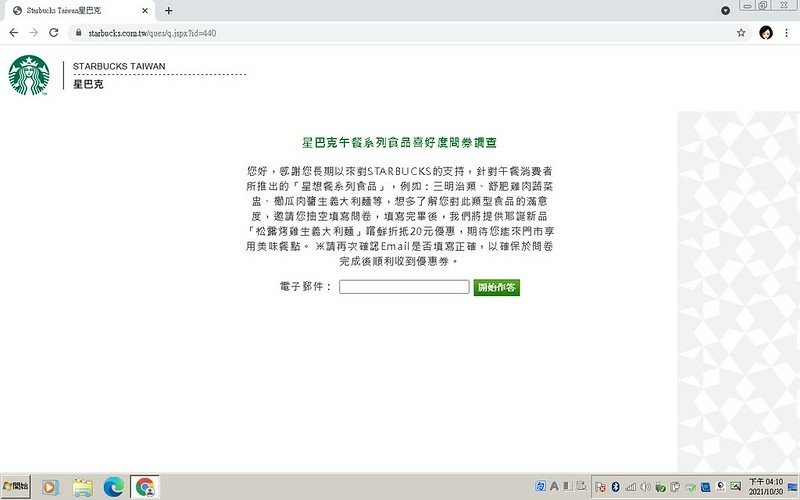The width and height of the screenshot is (800, 500).
Task: Open the Chrome three-dot menu
Action: point(786,33)
